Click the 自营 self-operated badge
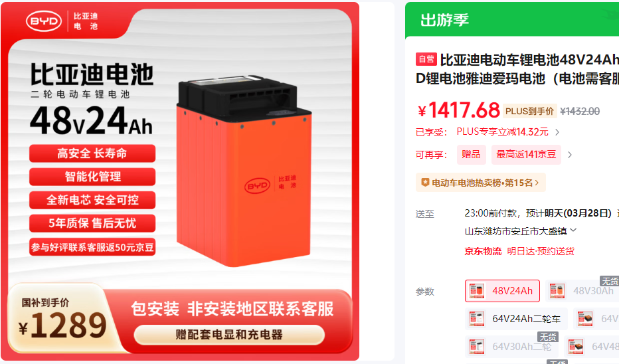The width and height of the screenshot is (619, 364). [426, 59]
